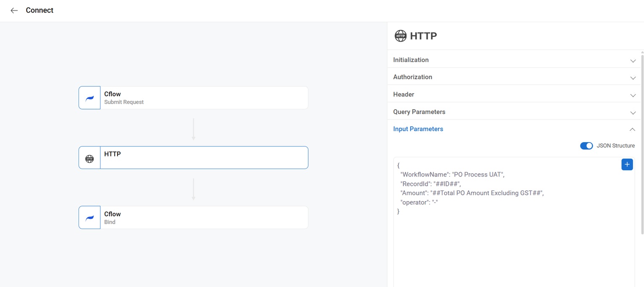Click the HTTP globe node icon
644x287 pixels.
click(89, 158)
